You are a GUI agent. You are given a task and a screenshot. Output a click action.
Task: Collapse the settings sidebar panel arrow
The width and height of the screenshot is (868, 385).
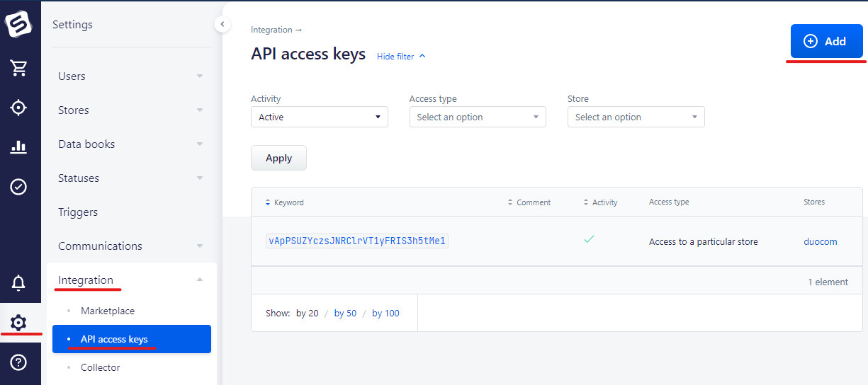(x=222, y=25)
